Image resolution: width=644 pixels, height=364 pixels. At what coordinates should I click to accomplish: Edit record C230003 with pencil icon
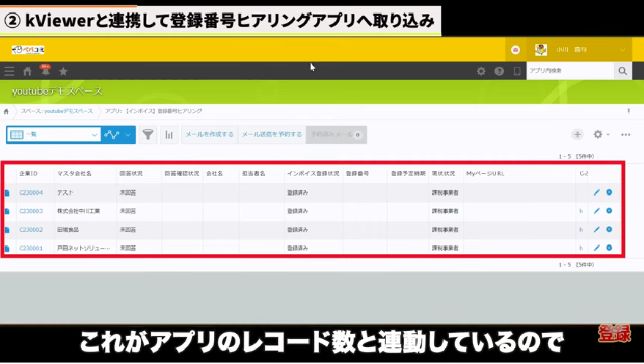point(597,211)
